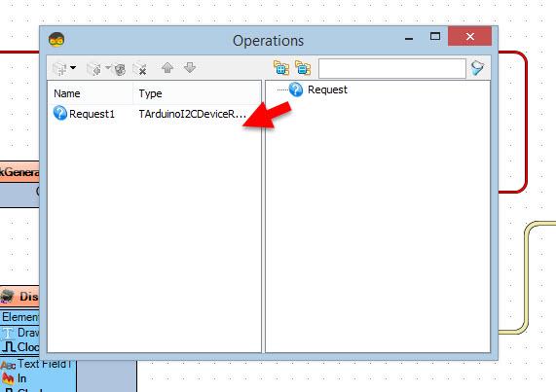Click the delete operation icon

coord(139,68)
